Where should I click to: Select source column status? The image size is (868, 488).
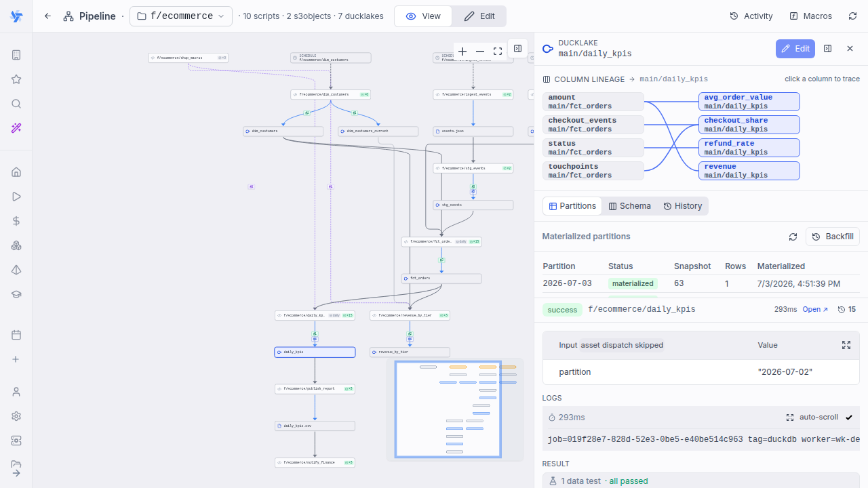coord(593,148)
